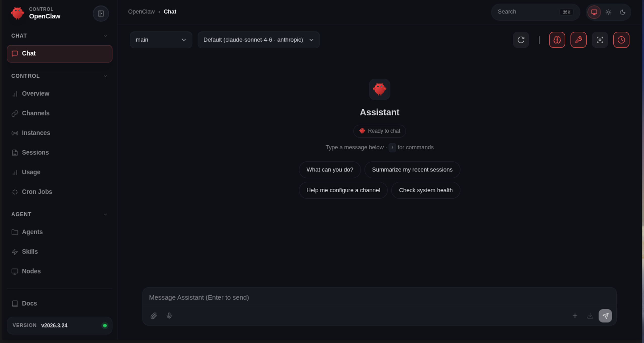Select the system theme monitor icon

point(594,12)
